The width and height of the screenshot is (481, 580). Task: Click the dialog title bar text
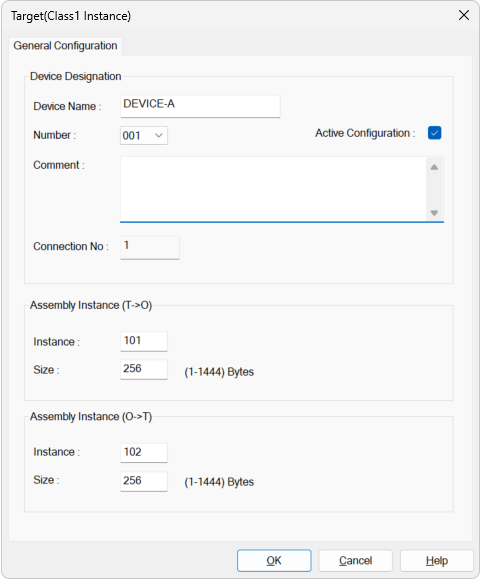click(x=71, y=16)
